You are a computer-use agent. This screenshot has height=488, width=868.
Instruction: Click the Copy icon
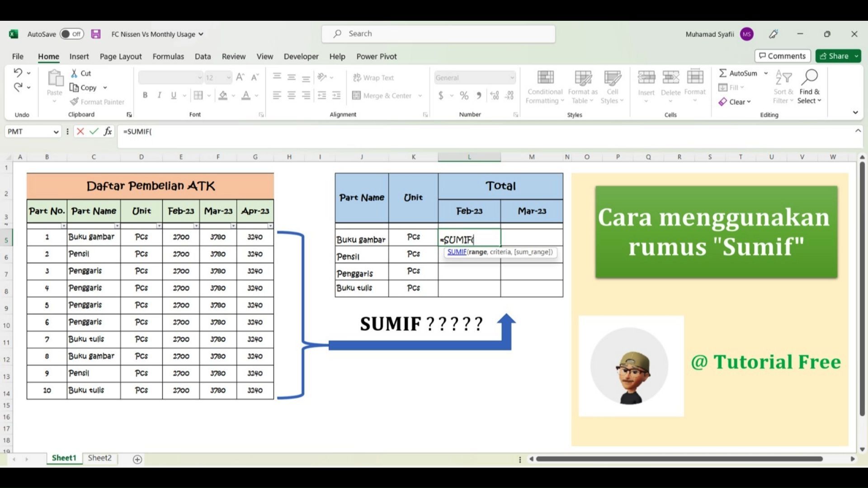[x=74, y=88]
